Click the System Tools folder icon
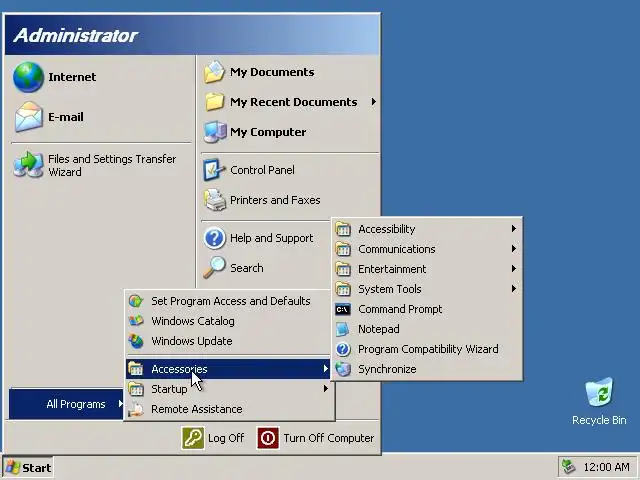640x480 pixels. point(343,289)
